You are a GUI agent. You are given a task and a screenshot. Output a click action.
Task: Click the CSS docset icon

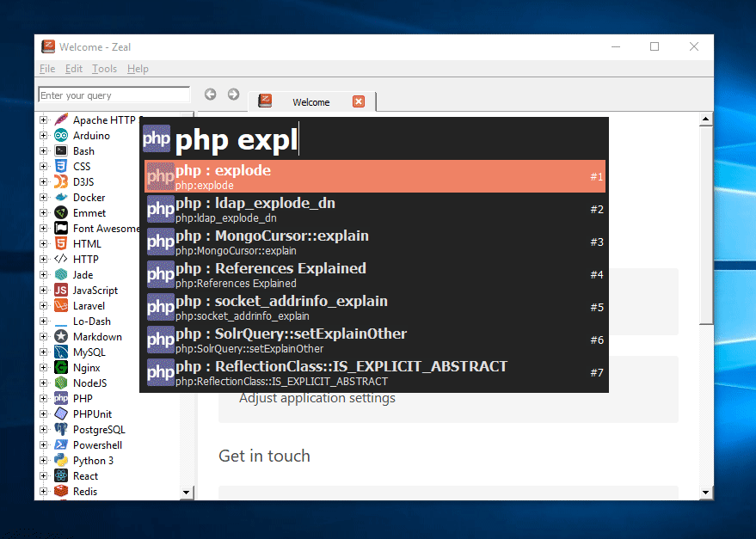(x=61, y=166)
